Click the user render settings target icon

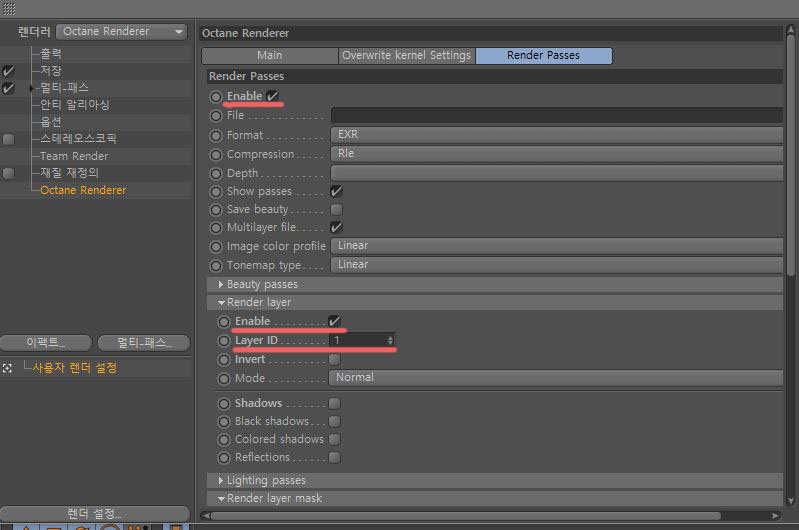click(x=7, y=368)
